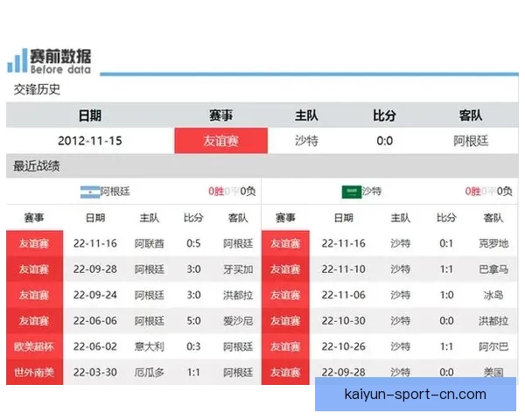This screenshot has height=420, width=525.
Task: Select the date 22-06-02
Action: point(95,346)
